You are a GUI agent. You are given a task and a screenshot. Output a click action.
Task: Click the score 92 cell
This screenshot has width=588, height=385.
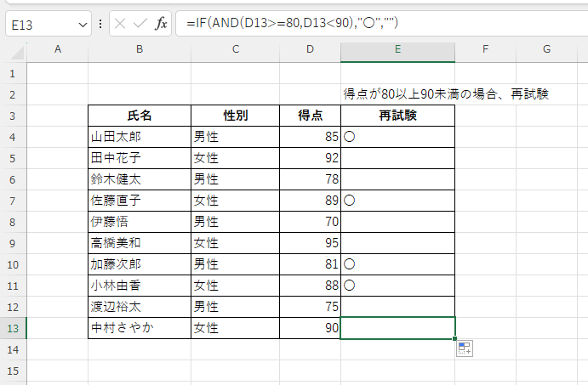coord(310,158)
